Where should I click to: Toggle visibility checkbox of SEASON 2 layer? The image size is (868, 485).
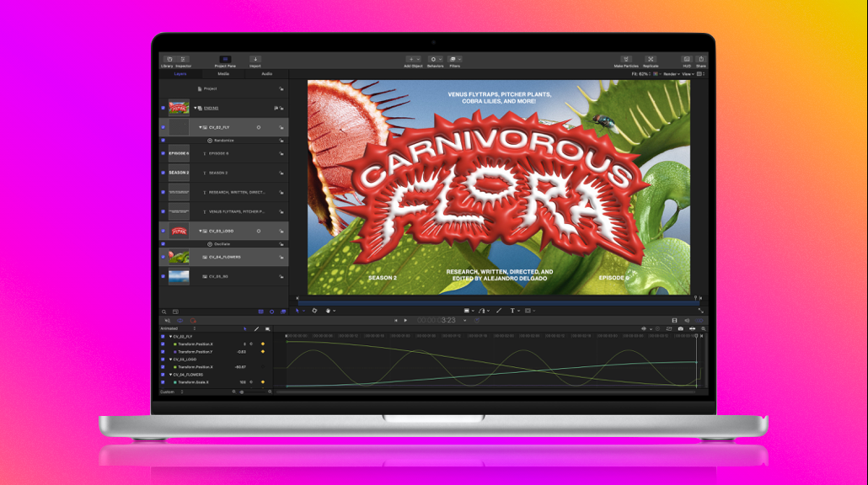pyautogui.click(x=163, y=173)
